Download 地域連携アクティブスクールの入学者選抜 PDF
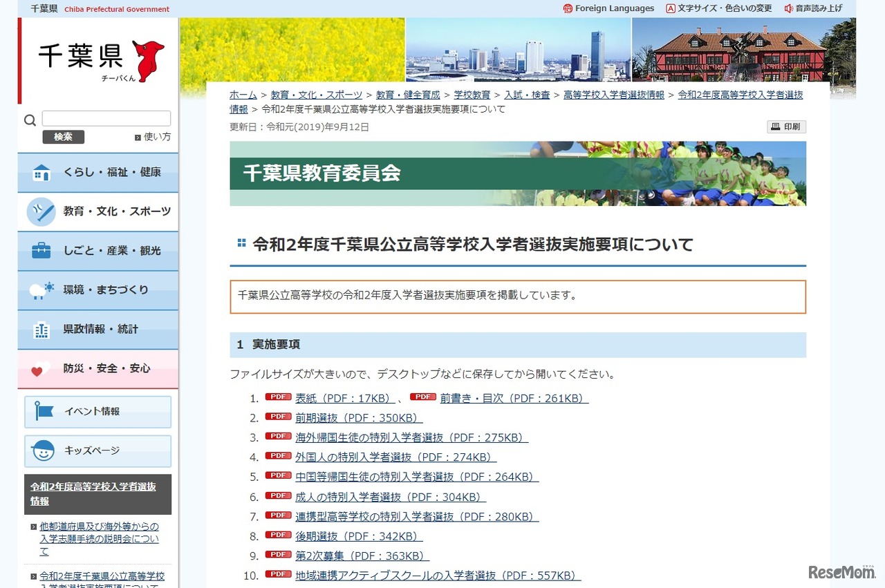Image resolution: width=885 pixels, height=588 pixels. pyautogui.click(x=438, y=576)
